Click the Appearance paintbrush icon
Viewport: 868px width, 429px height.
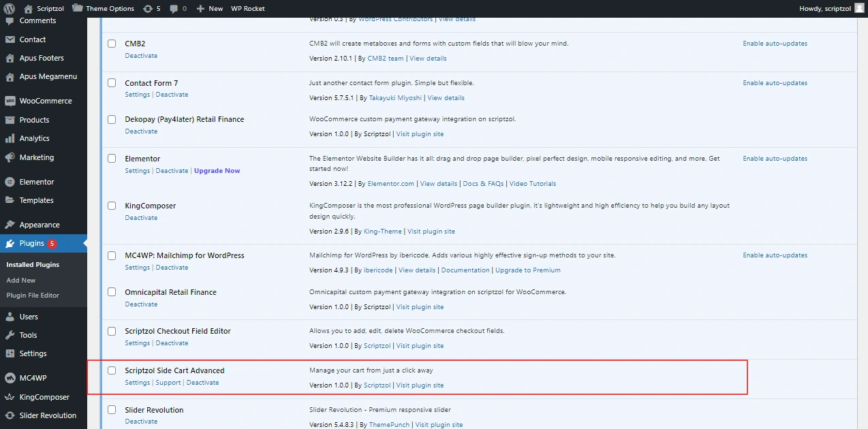click(10, 225)
